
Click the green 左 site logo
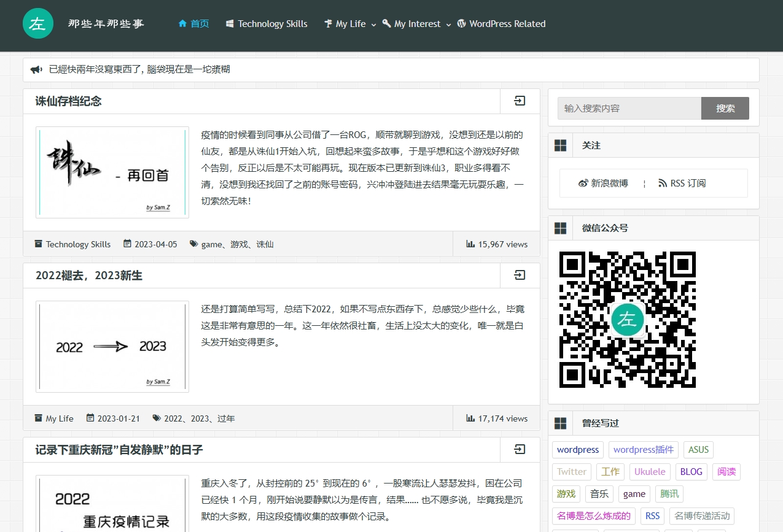pyautogui.click(x=37, y=23)
